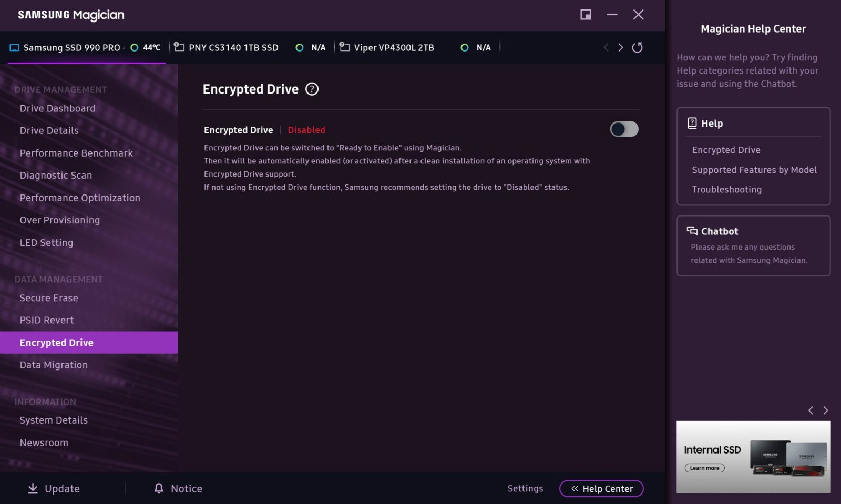
Task: Select the PNY CS3140 1TB SSD drive
Action: (x=233, y=48)
